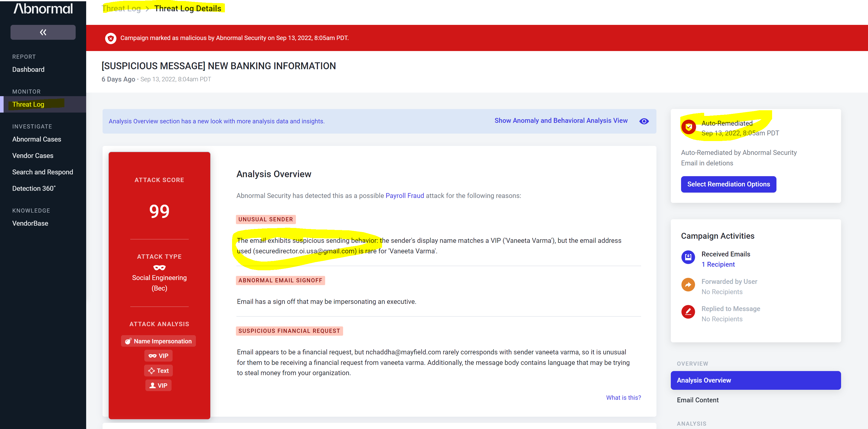Click the breadcrumb chevron after Threat Log
This screenshot has height=429, width=868.
(147, 9)
